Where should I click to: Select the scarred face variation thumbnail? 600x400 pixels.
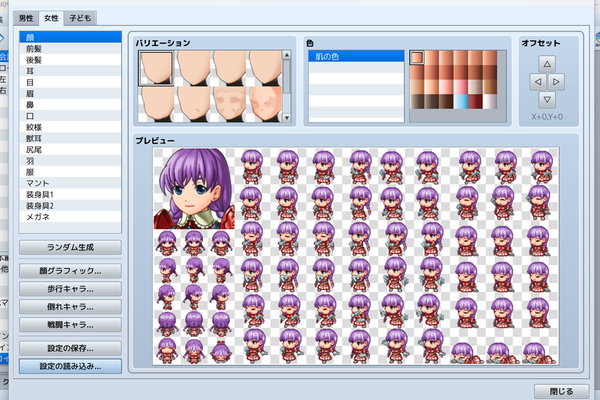264,104
